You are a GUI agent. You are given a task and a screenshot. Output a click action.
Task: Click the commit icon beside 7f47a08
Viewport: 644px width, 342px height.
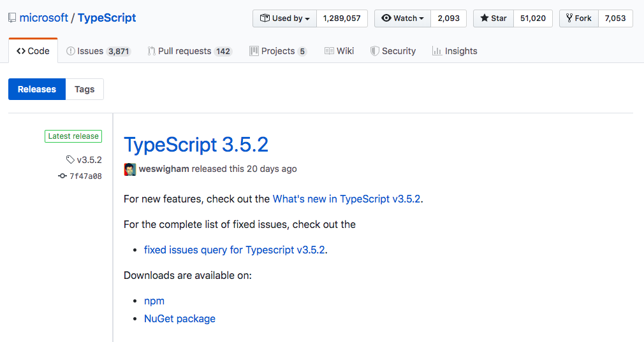click(62, 176)
